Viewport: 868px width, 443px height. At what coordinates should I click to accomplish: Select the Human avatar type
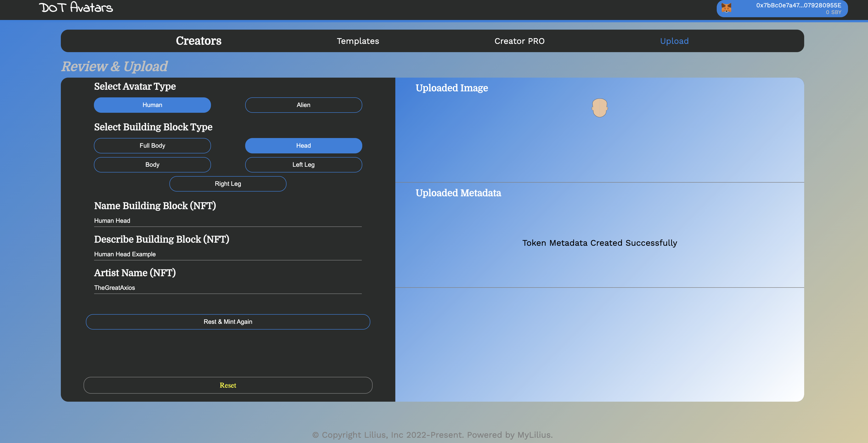pos(152,105)
